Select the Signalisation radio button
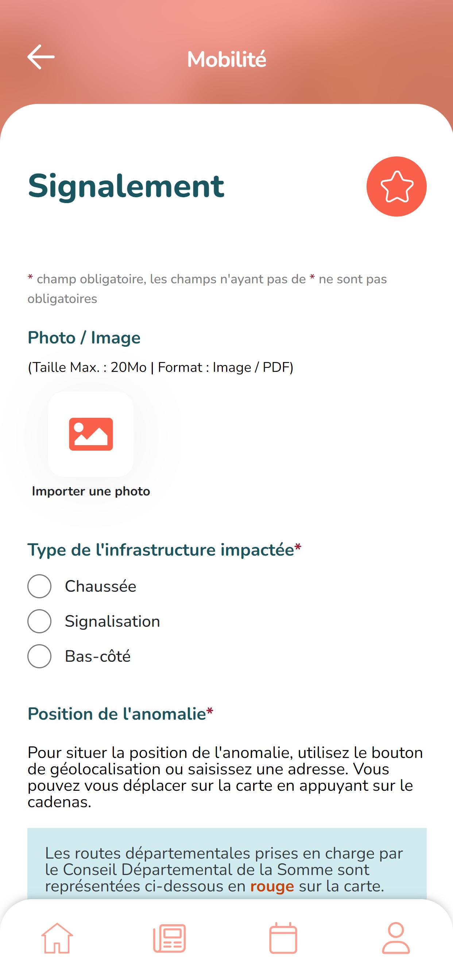 pyautogui.click(x=39, y=621)
